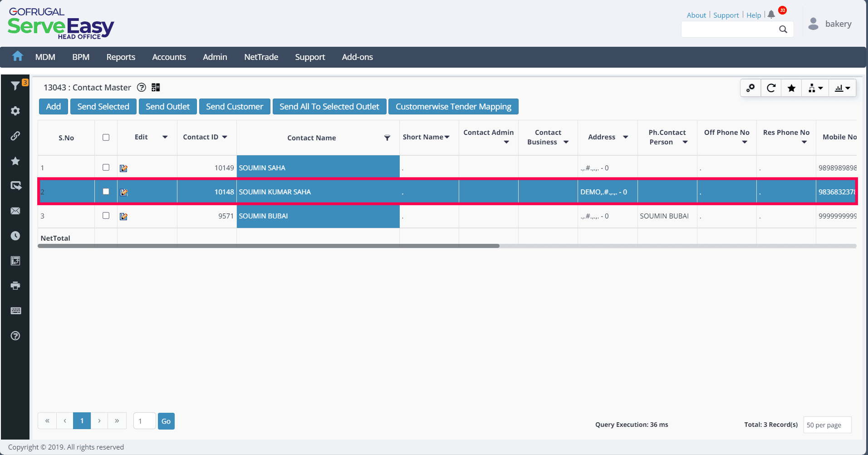Viewport: 868px width, 455px height.
Task: Mark report as favorite with star button
Action: pyautogui.click(x=791, y=88)
